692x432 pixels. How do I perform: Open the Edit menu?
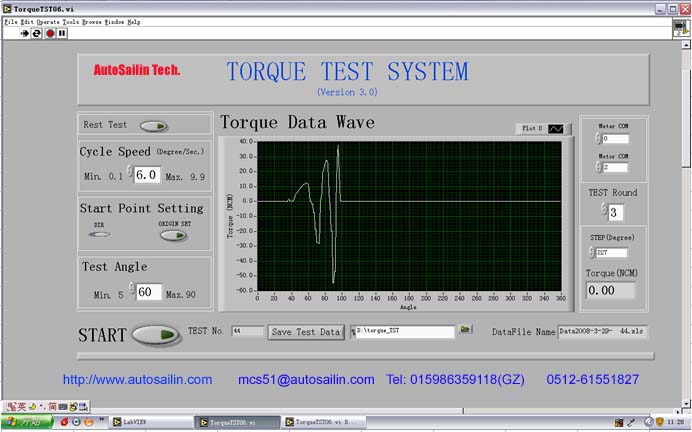(x=27, y=22)
